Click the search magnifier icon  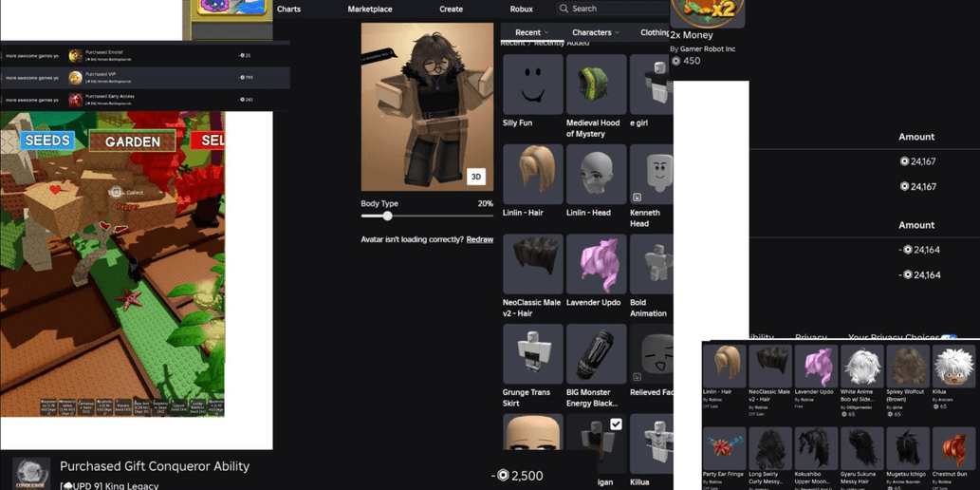(564, 9)
